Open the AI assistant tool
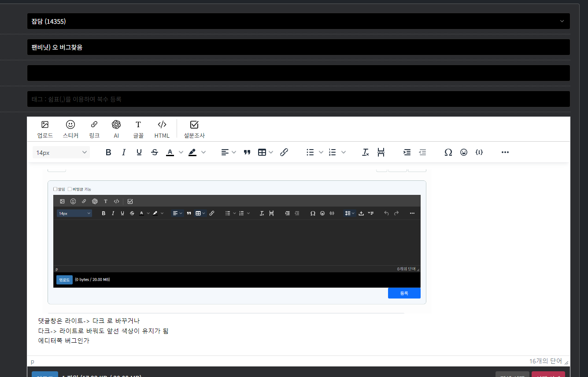The width and height of the screenshot is (588, 377). 116,129
